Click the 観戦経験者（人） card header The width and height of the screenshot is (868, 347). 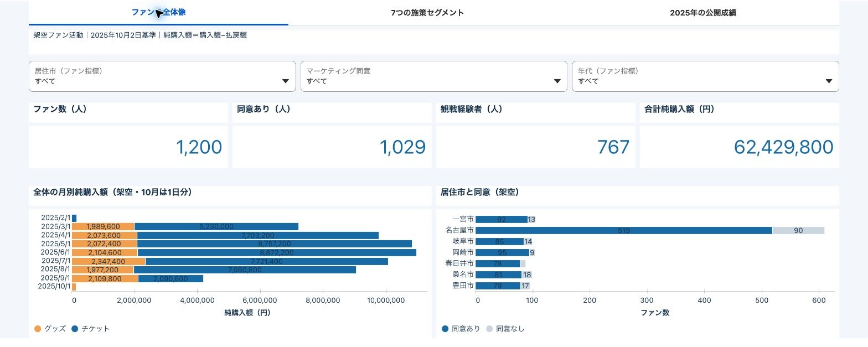471,109
